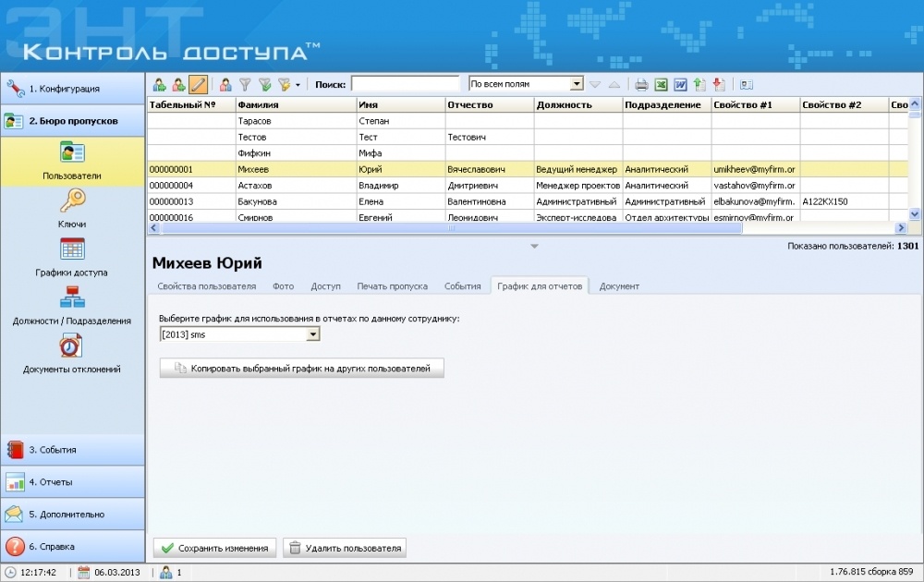
Task: Click the second add-user icon with red figure
Action: pyautogui.click(x=178, y=85)
